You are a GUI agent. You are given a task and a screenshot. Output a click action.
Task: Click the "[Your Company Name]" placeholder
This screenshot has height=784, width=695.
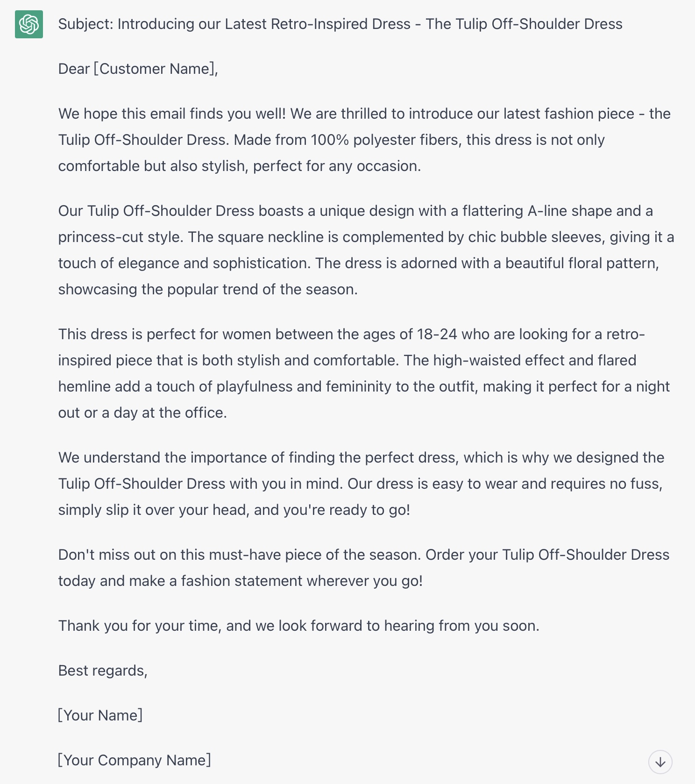(x=135, y=761)
